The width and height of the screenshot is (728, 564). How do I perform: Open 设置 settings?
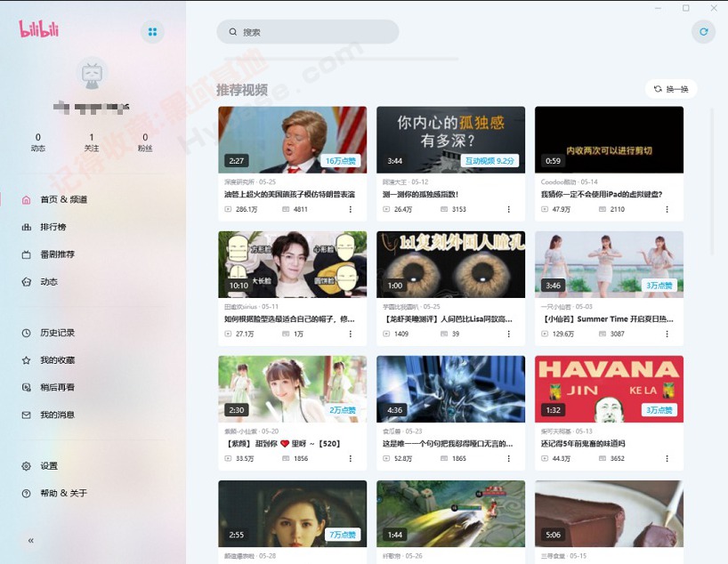click(40, 465)
